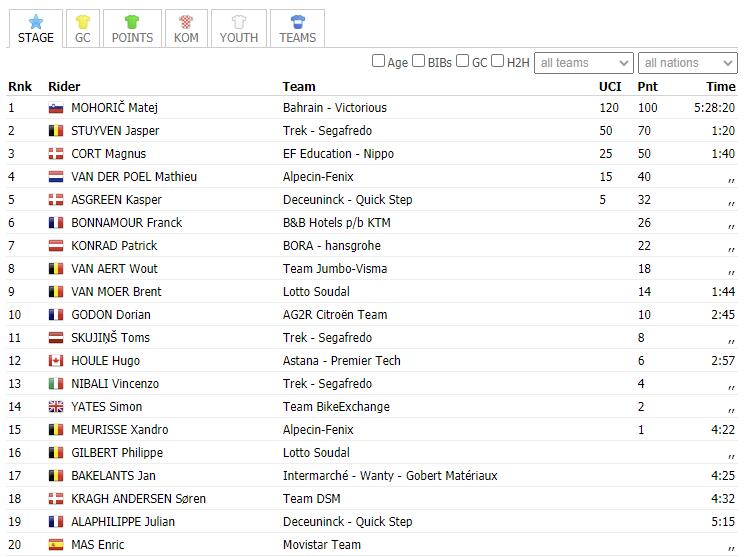Open rider KRAGH ANDERSEN Søren
Image resolution: width=752 pixels, height=557 pixels.
click(x=139, y=499)
